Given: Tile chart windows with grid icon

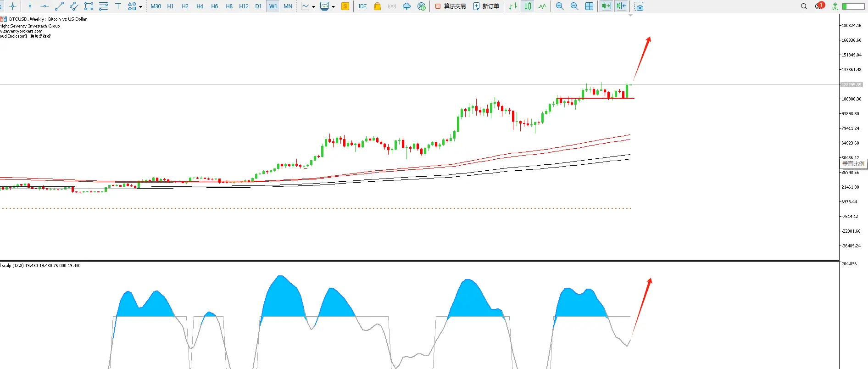Looking at the screenshot, I should pos(590,6).
